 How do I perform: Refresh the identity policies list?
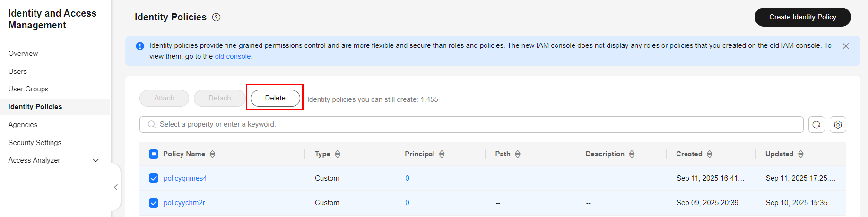[816, 125]
